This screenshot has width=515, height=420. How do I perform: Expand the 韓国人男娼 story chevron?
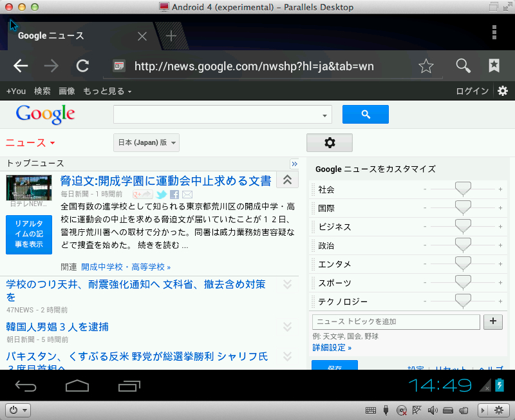(x=287, y=327)
